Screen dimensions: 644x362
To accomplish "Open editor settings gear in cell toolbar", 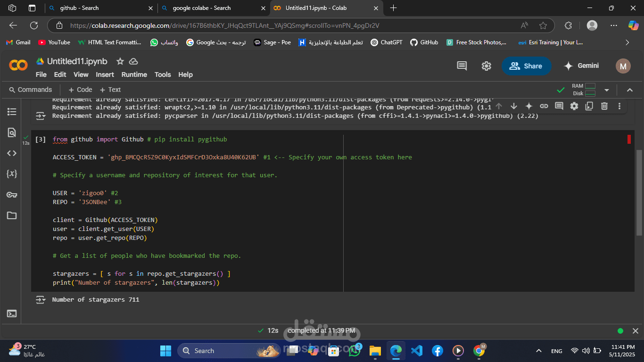I will click(x=574, y=106).
